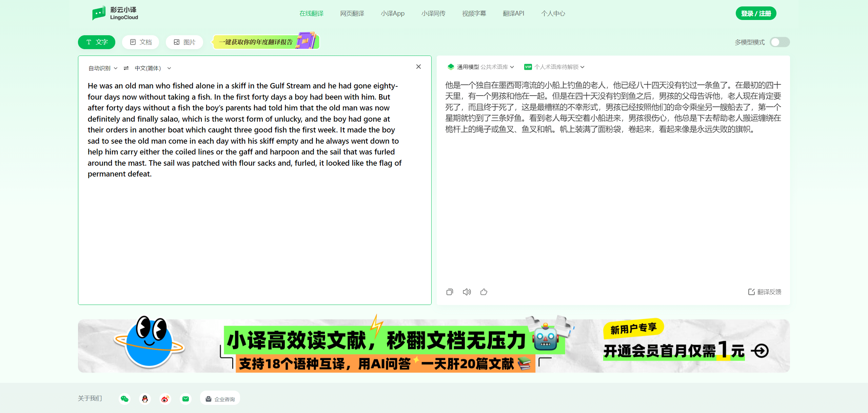
Task: Play translation audio with speaker icon
Action: [x=467, y=292]
